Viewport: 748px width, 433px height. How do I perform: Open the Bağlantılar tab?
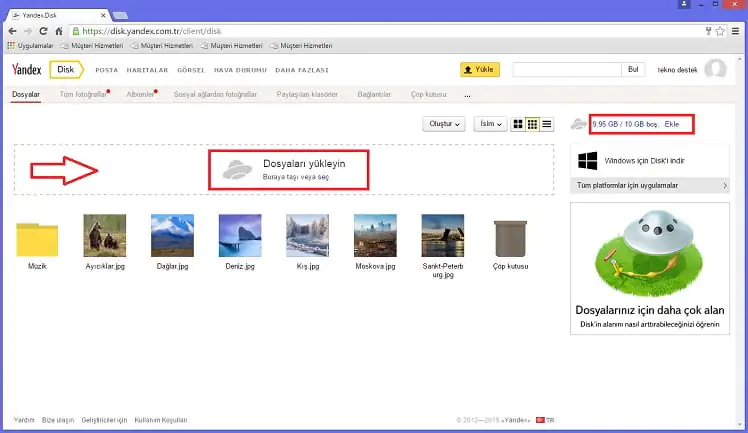(x=374, y=94)
